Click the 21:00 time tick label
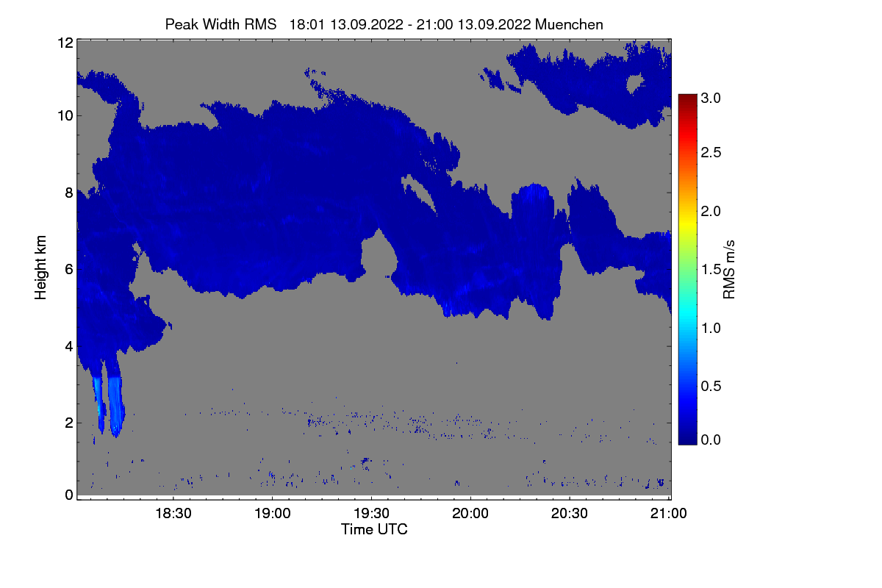This screenshot has width=882, height=588. (x=669, y=514)
